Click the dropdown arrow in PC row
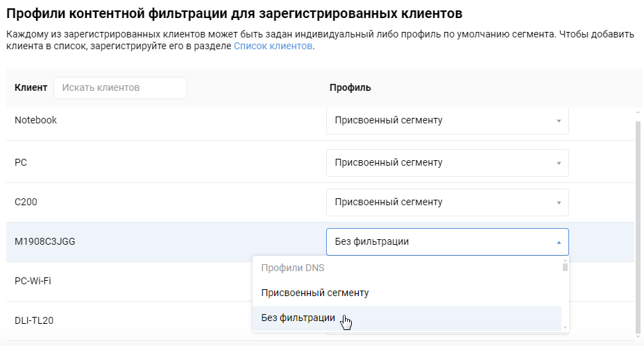Viewport: 644px width, 346px height. [x=558, y=163]
